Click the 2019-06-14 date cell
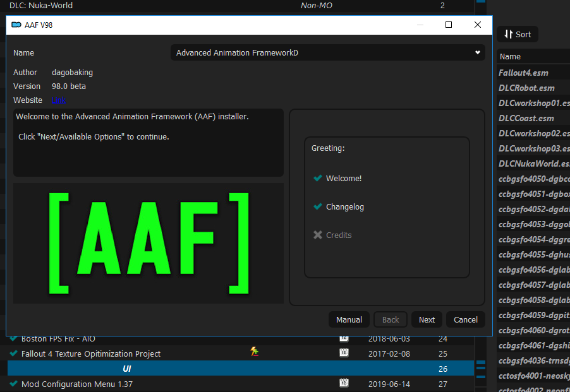Image resolution: width=570 pixels, height=392 pixels. coord(389,384)
